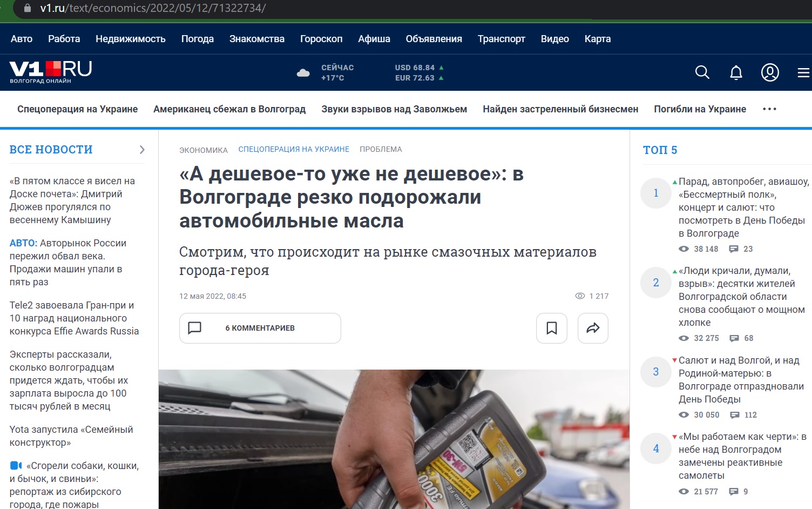Share the article with the arrow icon

pos(593,328)
